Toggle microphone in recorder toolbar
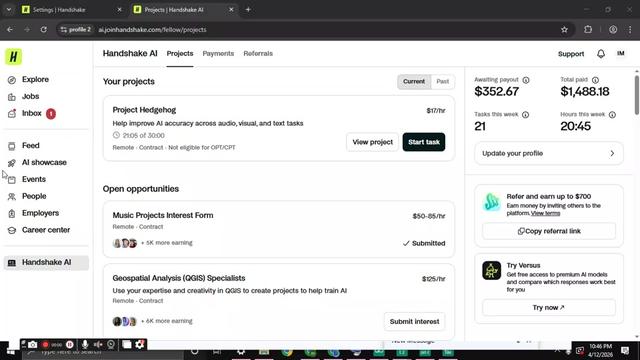This screenshot has width=640, height=360. pos(84,345)
